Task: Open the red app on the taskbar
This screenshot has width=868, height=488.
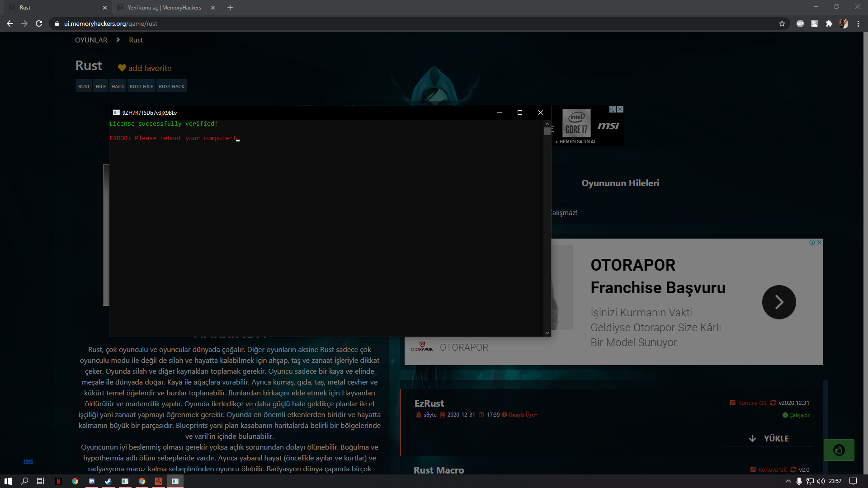Action: pyautogui.click(x=159, y=481)
